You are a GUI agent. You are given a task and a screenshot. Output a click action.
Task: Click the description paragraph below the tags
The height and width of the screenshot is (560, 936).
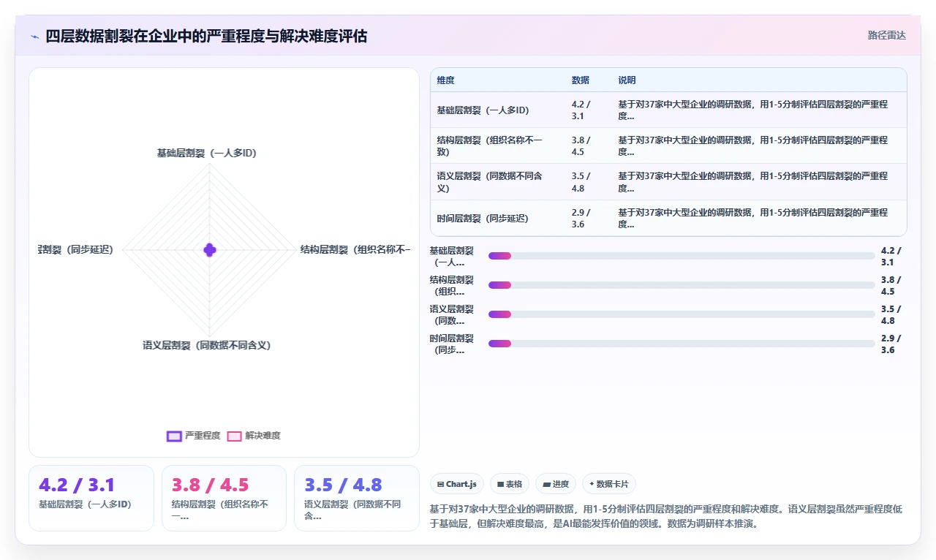coord(667,516)
